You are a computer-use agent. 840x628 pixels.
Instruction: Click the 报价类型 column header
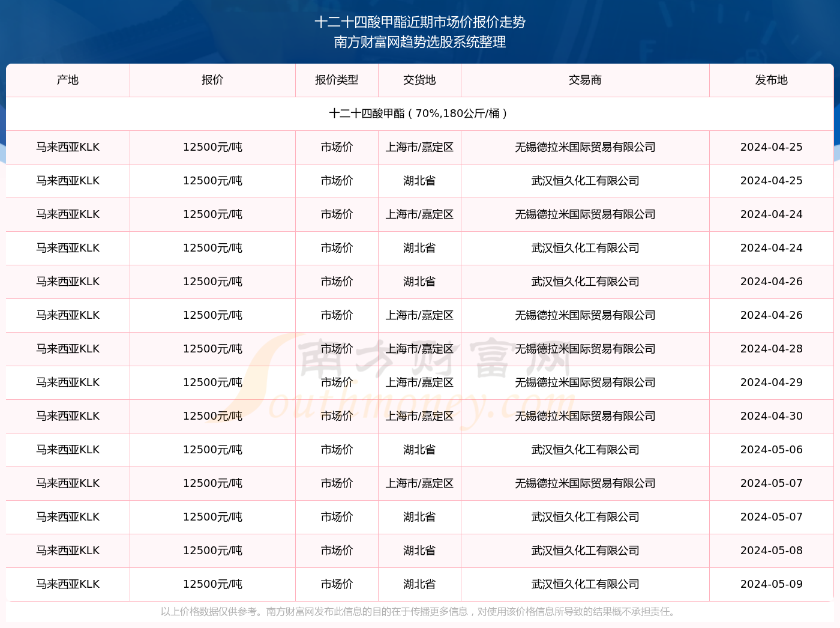pos(337,80)
